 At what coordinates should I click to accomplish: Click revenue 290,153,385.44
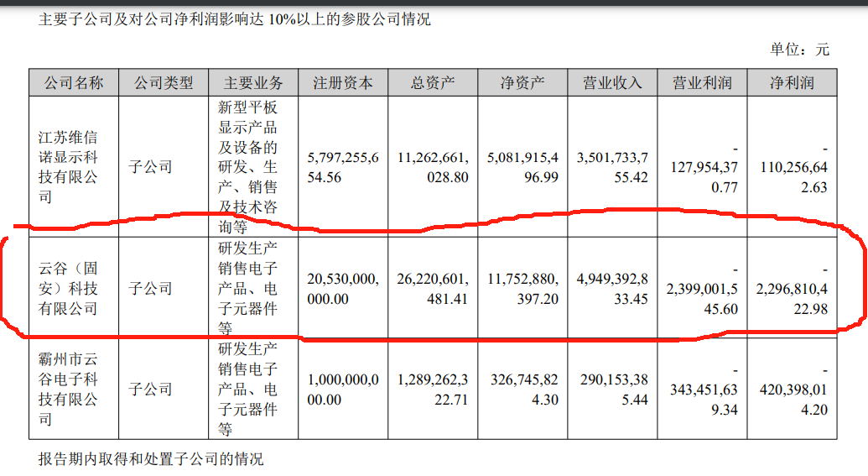point(615,390)
